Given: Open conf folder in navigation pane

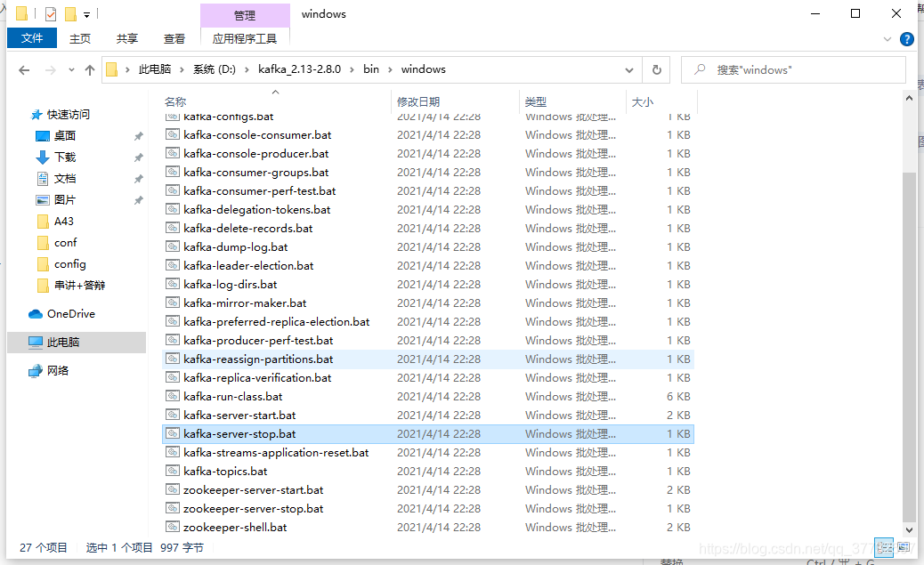Looking at the screenshot, I should 65,243.
